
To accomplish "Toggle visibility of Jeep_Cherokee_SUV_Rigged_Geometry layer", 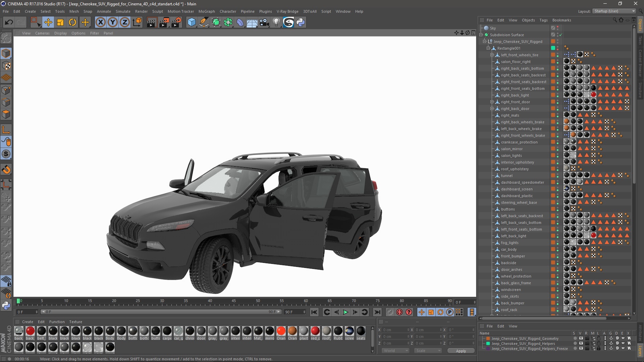I will [x=581, y=339].
